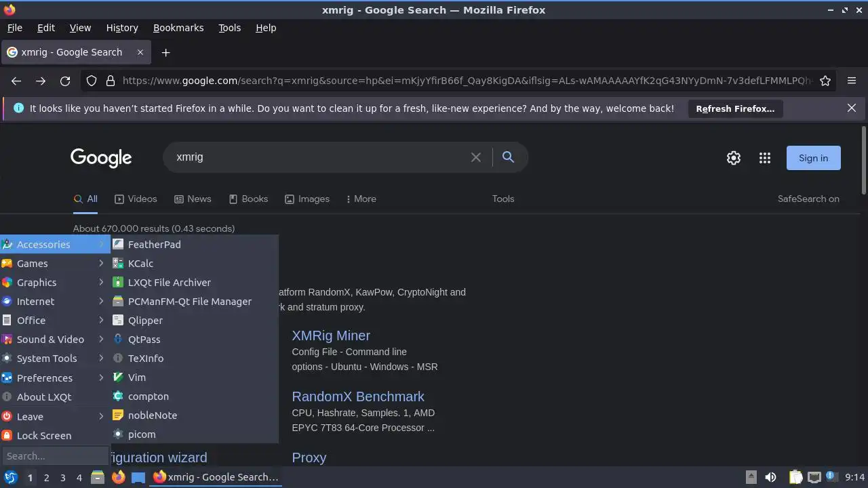Open the Google apps grid
This screenshot has height=488, width=868.
click(765, 158)
